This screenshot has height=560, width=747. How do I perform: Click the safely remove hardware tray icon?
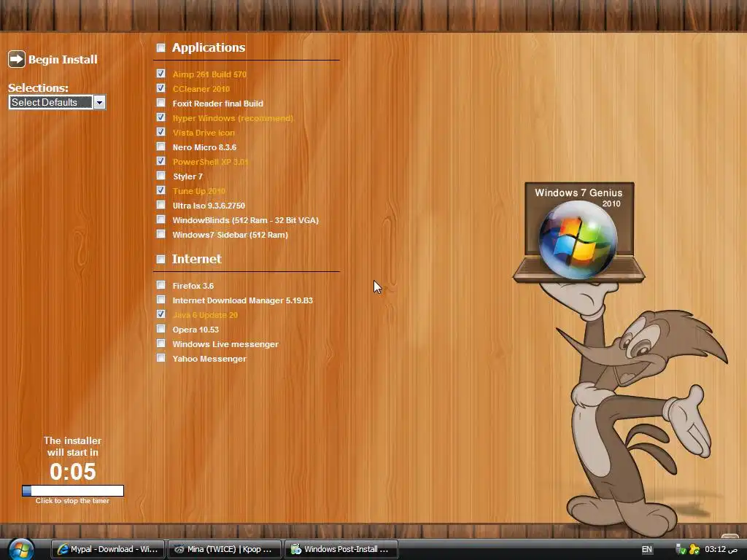point(681,550)
